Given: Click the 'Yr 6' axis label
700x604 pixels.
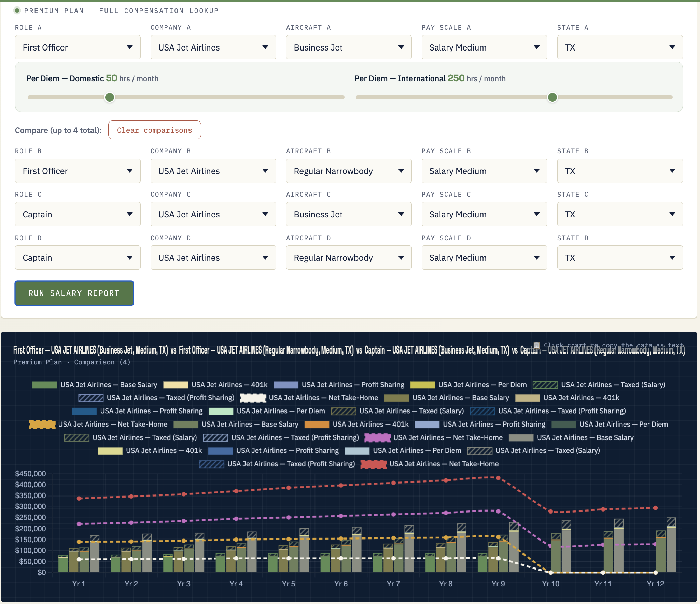Looking at the screenshot, I should (x=341, y=584).
